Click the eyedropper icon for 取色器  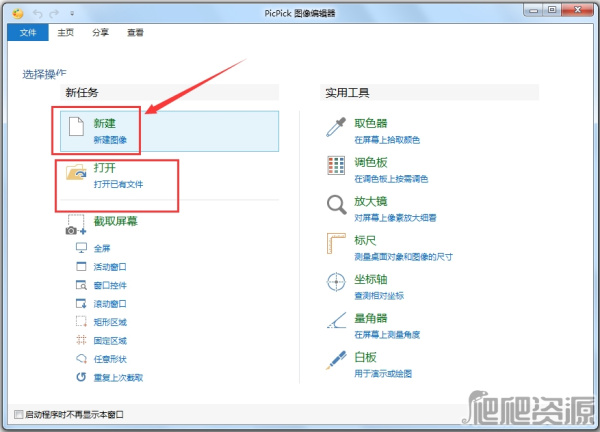336,127
